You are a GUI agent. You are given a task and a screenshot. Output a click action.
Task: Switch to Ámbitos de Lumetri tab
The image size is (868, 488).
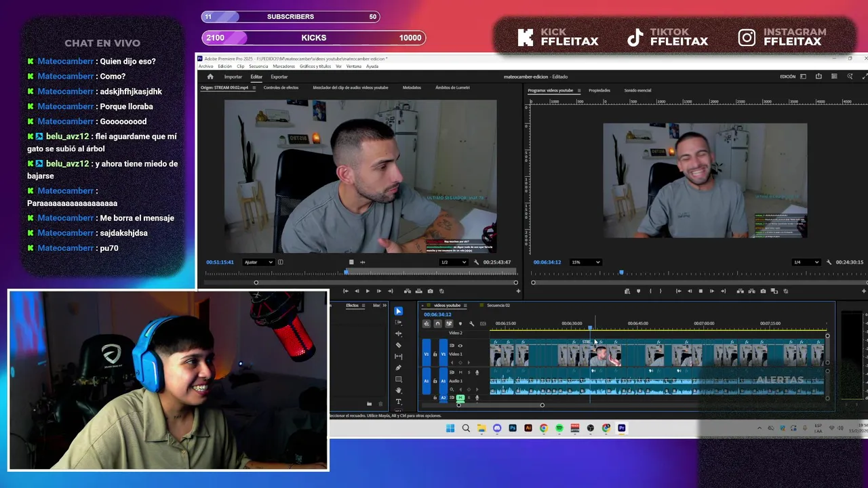tap(452, 88)
